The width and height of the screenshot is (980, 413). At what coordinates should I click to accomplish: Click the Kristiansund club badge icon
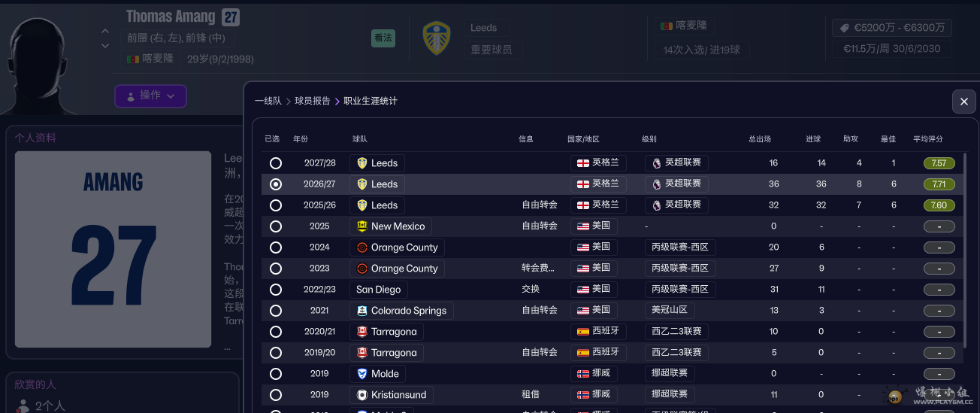pos(362,395)
